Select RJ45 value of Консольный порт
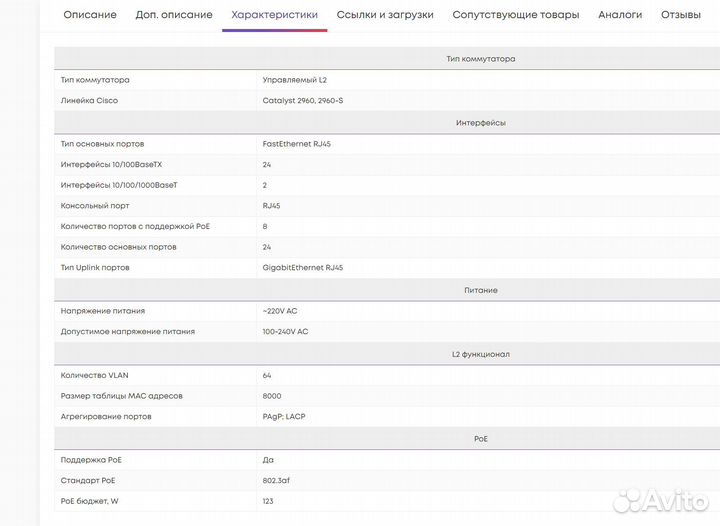Screen dimensions: 720x526 [x=271, y=206]
